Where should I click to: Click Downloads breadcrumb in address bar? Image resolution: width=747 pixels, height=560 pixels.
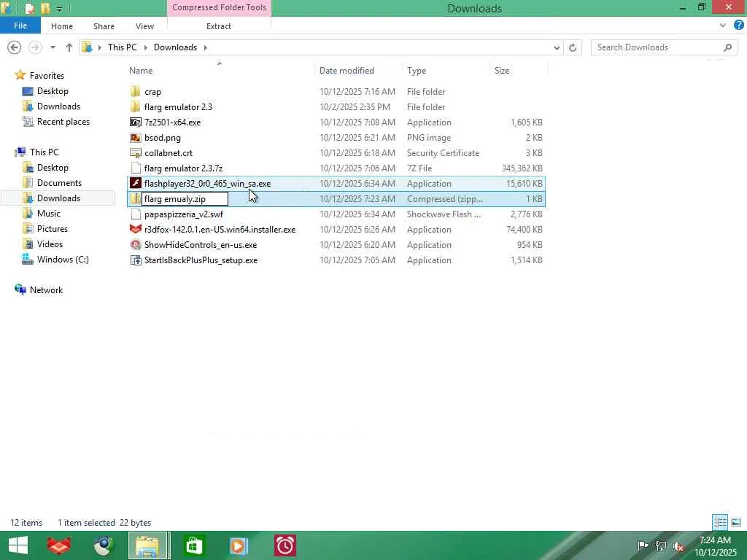(175, 47)
